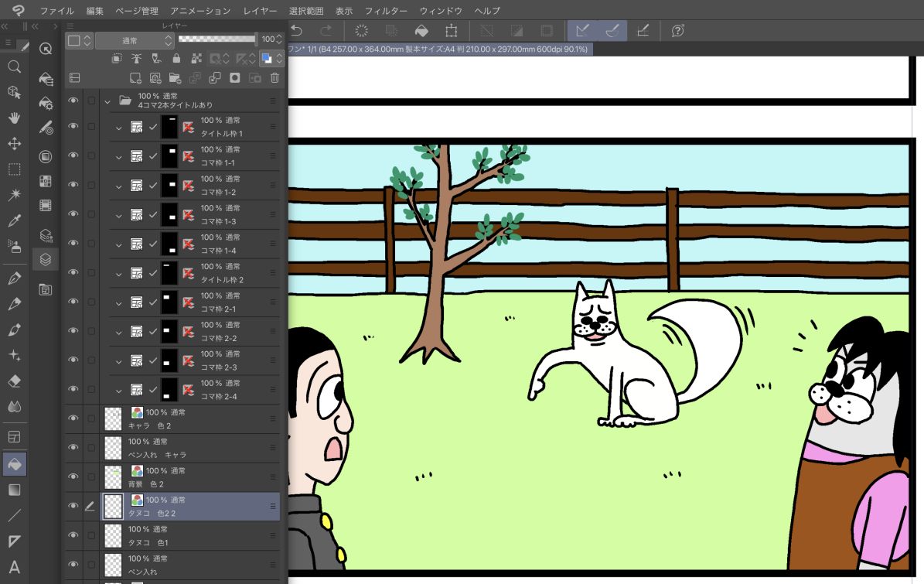
Task: Click the layer opacity slider
Action: (x=217, y=39)
